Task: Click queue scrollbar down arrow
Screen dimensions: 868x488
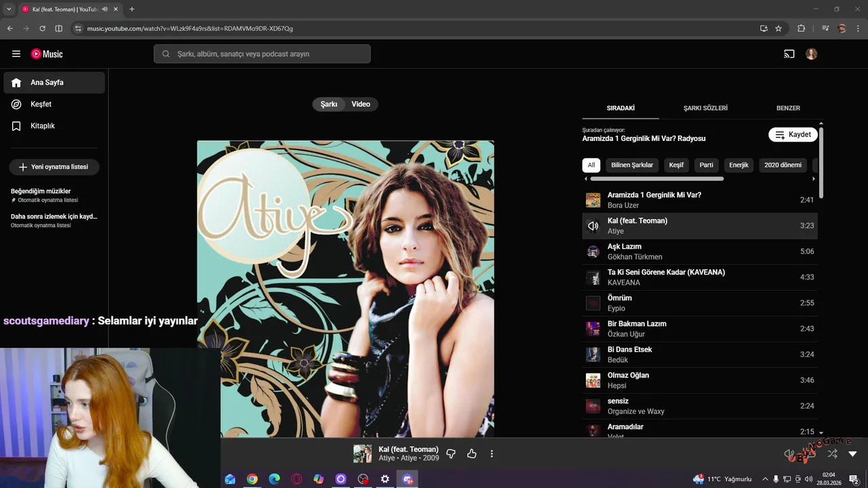Action: coord(821,432)
